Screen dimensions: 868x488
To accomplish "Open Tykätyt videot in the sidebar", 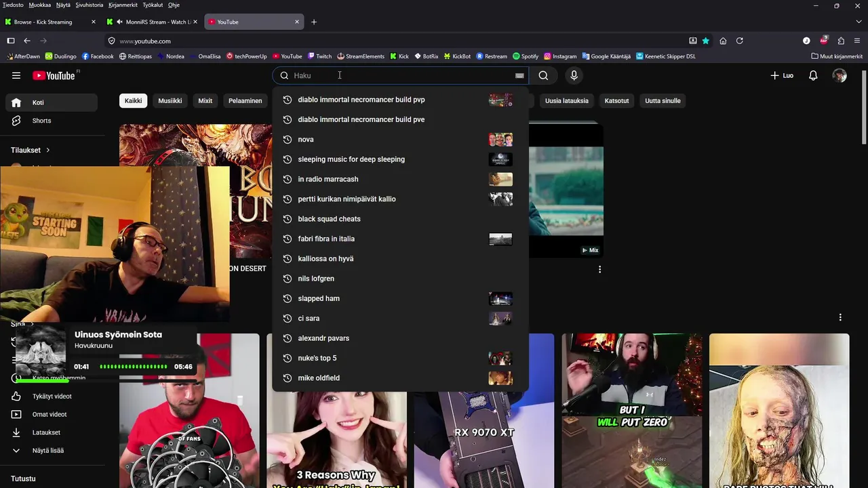I will [52, 396].
